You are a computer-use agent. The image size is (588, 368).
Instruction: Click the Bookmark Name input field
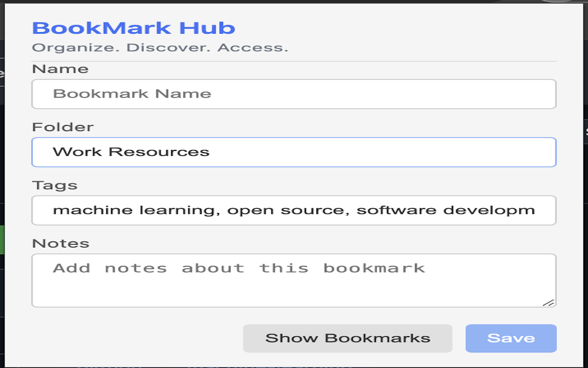pyautogui.click(x=294, y=93)
